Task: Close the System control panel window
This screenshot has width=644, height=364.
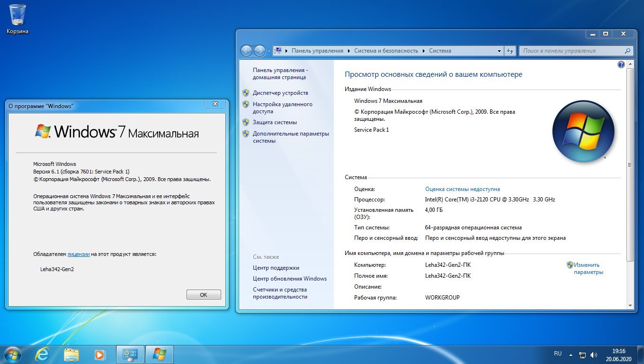Action: tap(623, 34)
